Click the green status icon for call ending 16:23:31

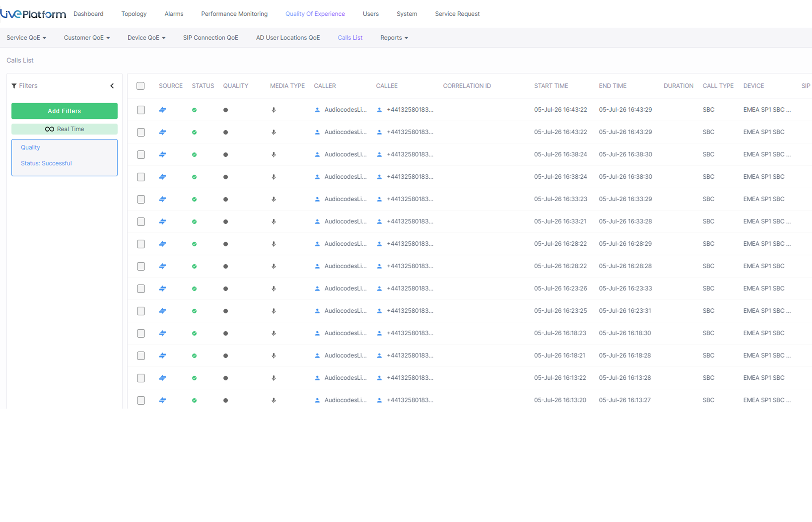click(x=194, y=311)
